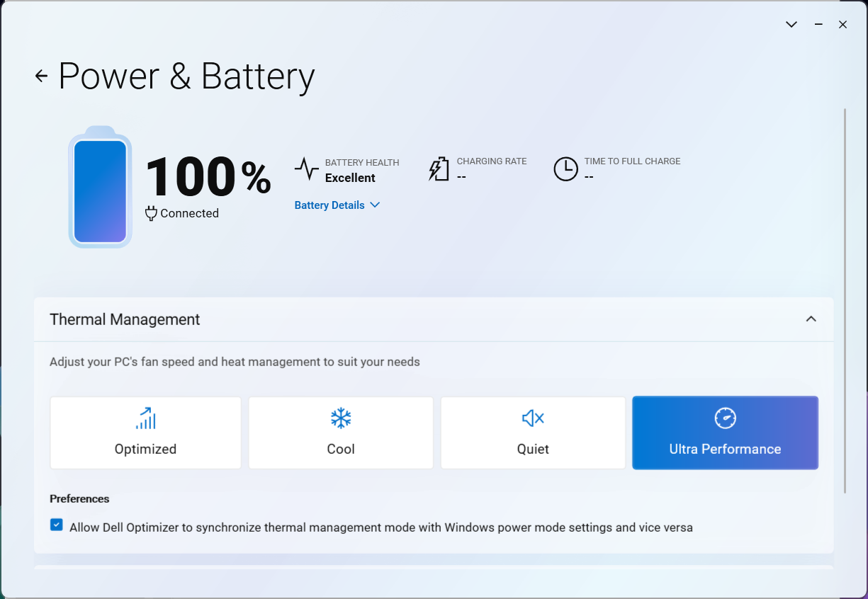Select the Optimized thermal mode
Screen dimensions: 868x599
point(145,433)
